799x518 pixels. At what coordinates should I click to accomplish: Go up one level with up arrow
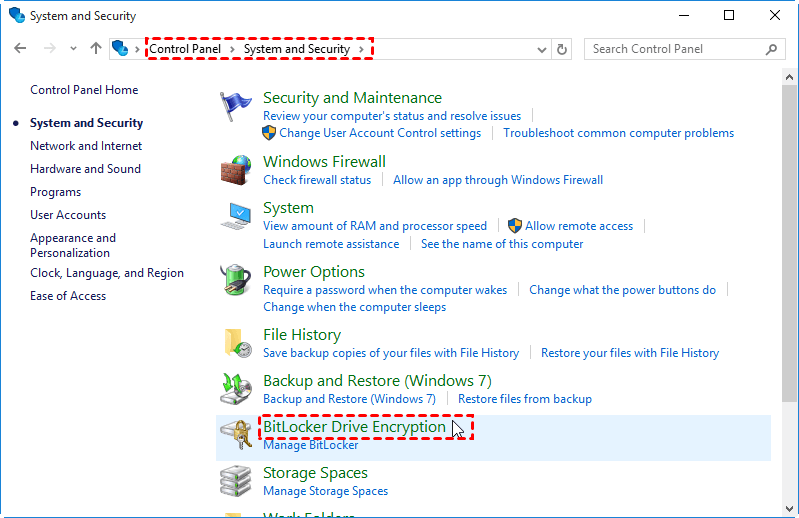96,49
